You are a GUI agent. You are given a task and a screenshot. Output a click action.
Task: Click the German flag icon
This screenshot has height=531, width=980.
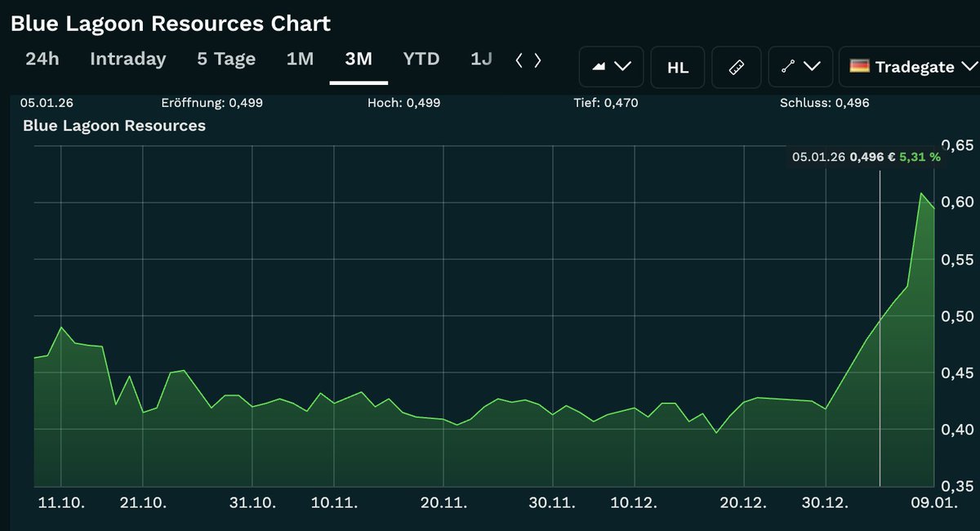point(859,66)
